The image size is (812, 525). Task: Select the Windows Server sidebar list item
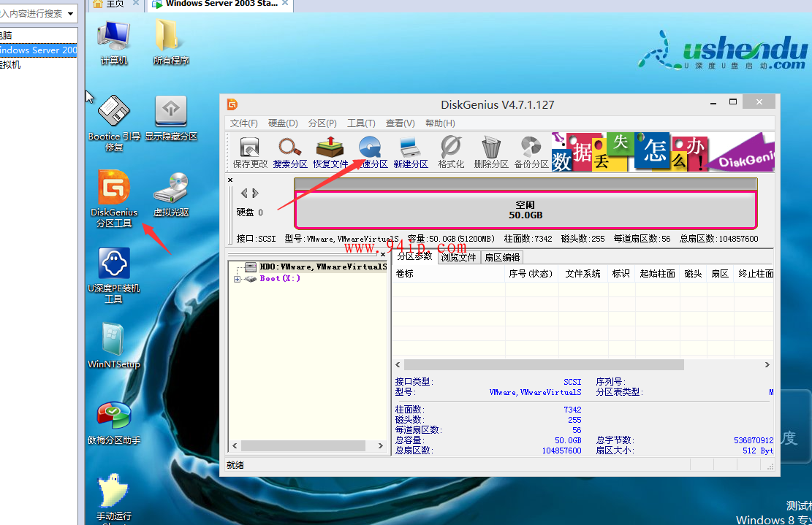click(x=38, y=50)
